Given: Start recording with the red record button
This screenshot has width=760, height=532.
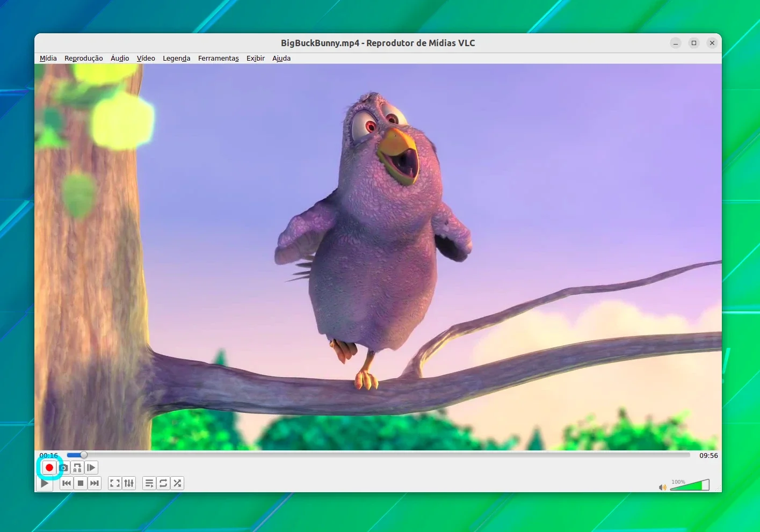Looking at the screenshot, I should (x=49, y=468).
